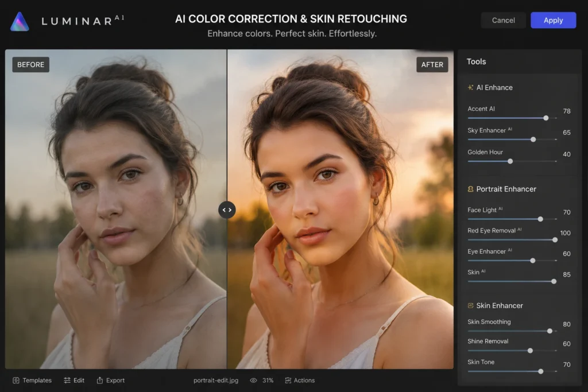Click the Shine Removal value 60
Viewport: 588px width, 392px height.
(567, 344)
